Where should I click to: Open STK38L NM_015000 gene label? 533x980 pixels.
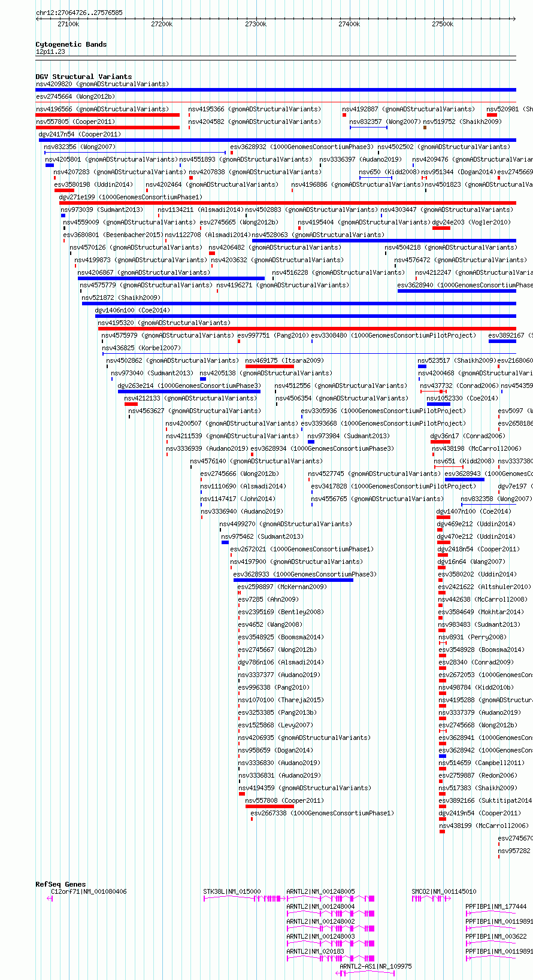232,891
